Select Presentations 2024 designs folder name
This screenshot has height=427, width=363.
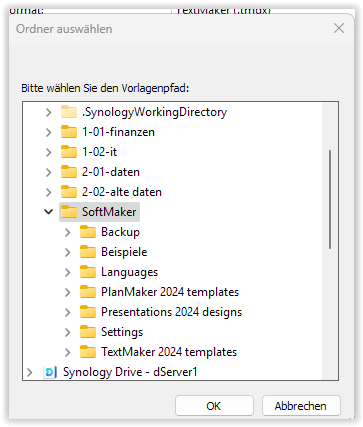pos(172,312)
